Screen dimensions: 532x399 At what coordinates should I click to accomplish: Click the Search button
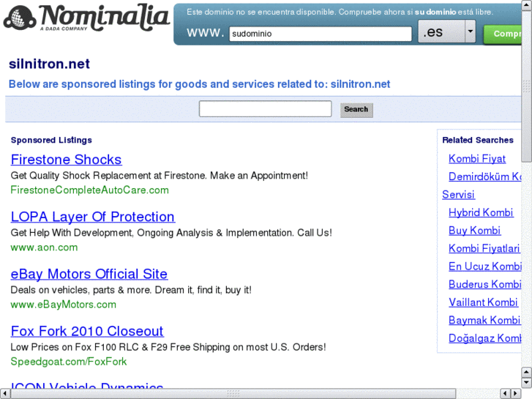coord(356,110)
